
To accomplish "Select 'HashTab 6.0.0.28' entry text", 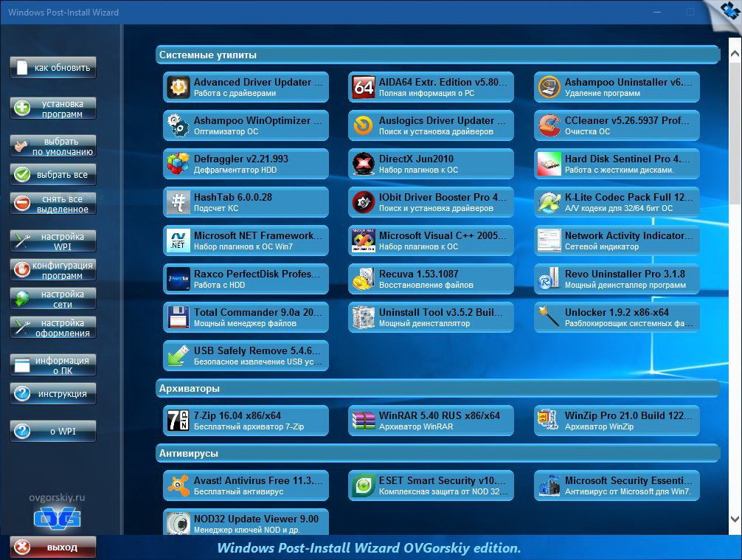I will pos(233,197).
